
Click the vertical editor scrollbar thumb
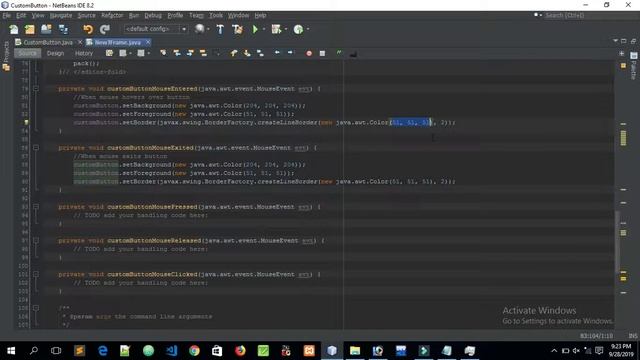617,243
